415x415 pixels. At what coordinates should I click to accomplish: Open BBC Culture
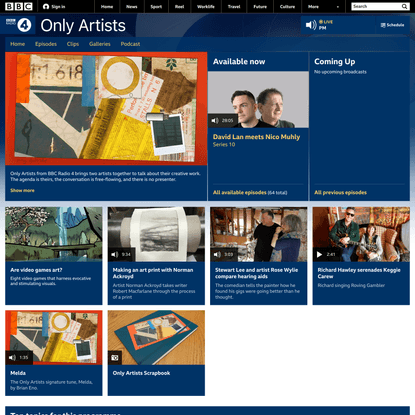tap(287, 7)
